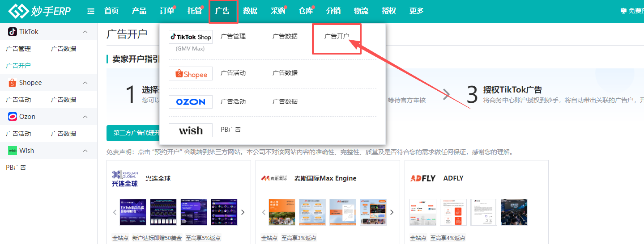The image size is (644, 244).
Task: Click TikTok Shop logo in dropdown
Action: point(191,37)
